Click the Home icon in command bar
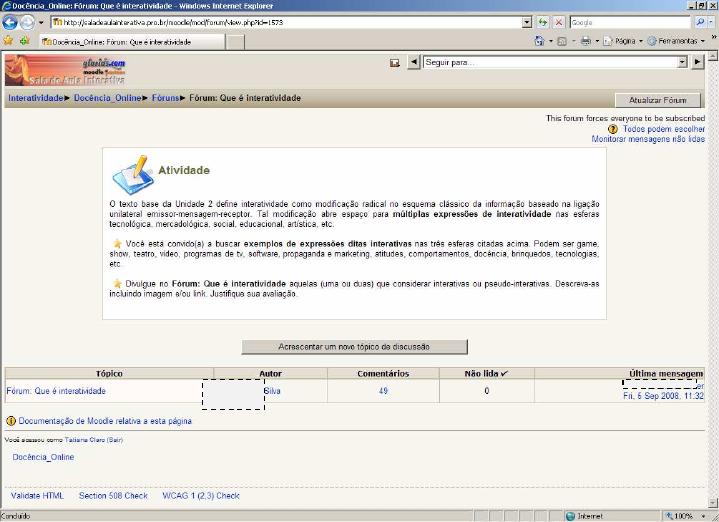The width and height of the screenshot is (719, 522). tap(539, 41)
